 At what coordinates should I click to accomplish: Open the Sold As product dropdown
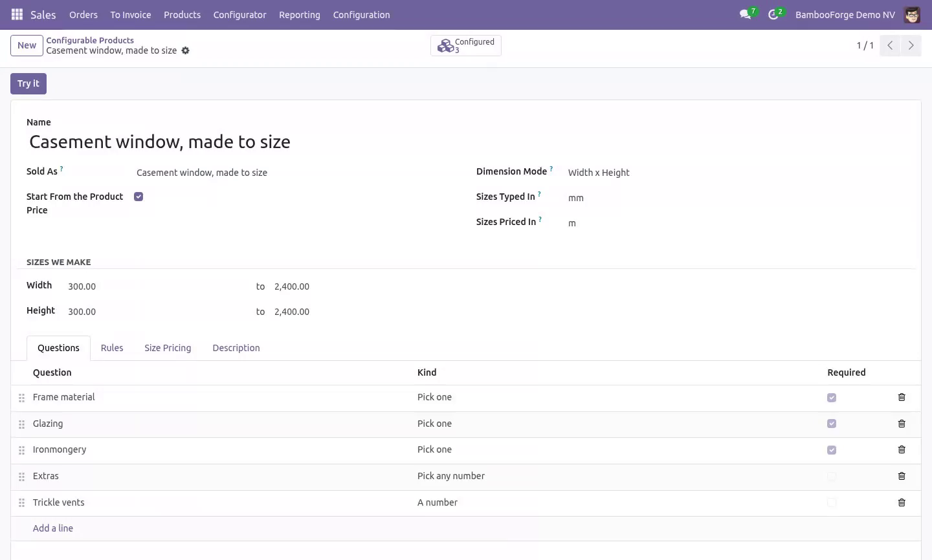pos(294,173)
